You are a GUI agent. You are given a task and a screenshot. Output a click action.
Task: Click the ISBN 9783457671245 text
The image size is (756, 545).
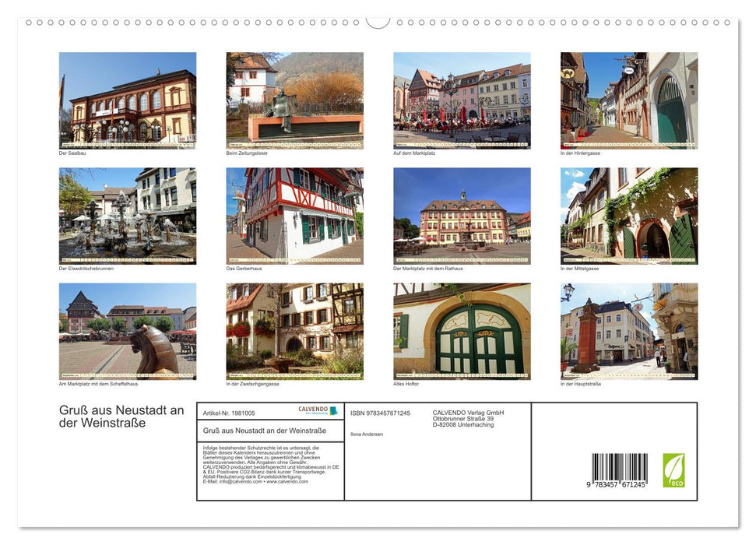(x=380, y=413)
